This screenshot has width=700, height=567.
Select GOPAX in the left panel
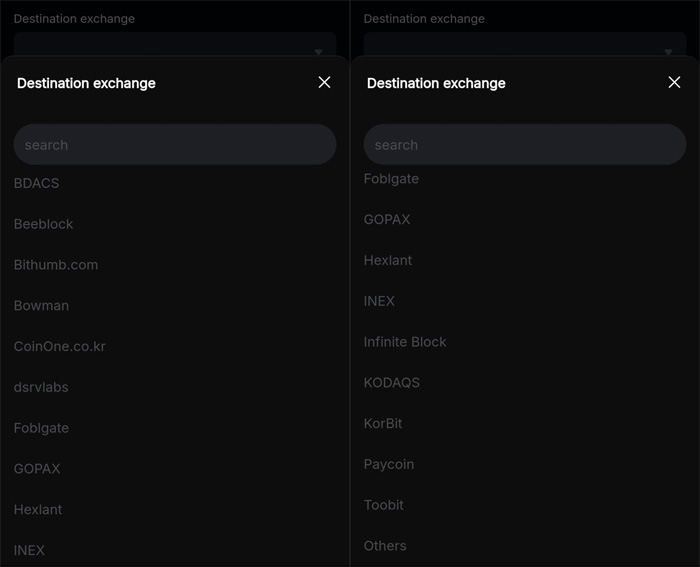point(37,469)
